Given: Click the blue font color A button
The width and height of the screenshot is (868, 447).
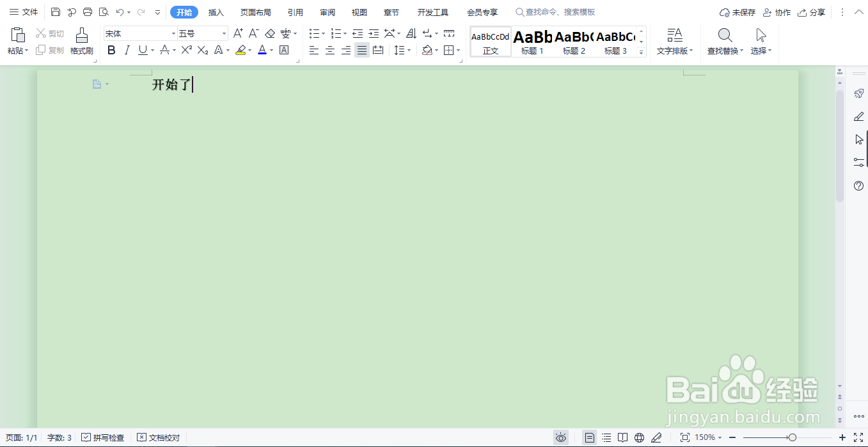Looking at the screenshot, I should [262, 50].
